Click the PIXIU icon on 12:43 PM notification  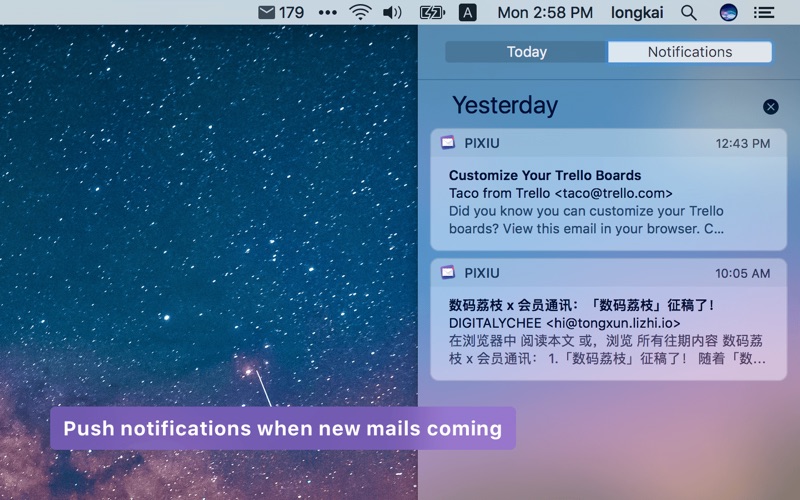pos(448,142)
